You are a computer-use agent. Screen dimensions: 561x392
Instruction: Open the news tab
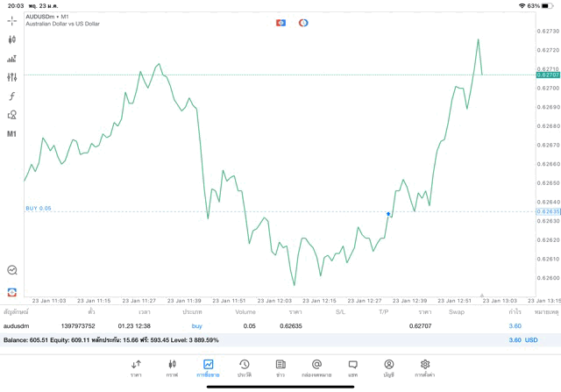click(x=280, y=368)
